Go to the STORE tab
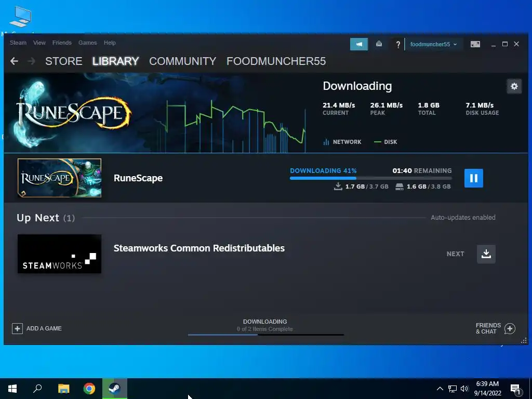 click(x=64, y=61)
